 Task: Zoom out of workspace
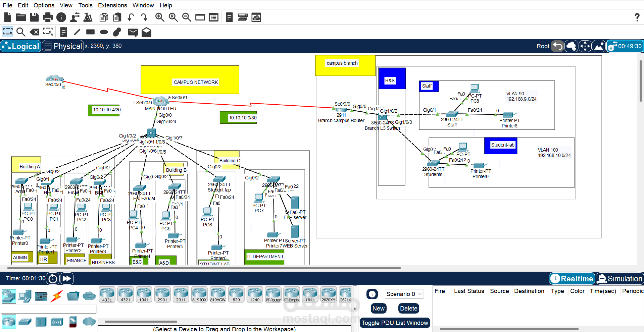tap(187, 17)
